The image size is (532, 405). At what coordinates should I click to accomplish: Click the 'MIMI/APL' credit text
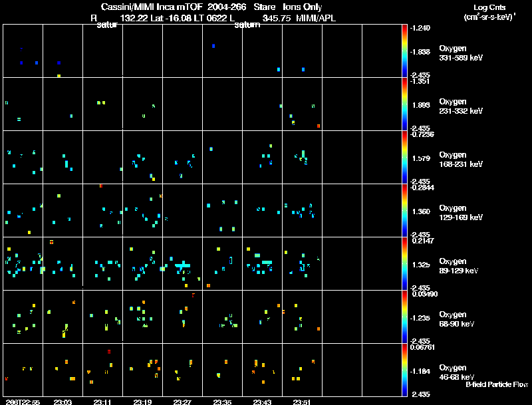(316, 18)
